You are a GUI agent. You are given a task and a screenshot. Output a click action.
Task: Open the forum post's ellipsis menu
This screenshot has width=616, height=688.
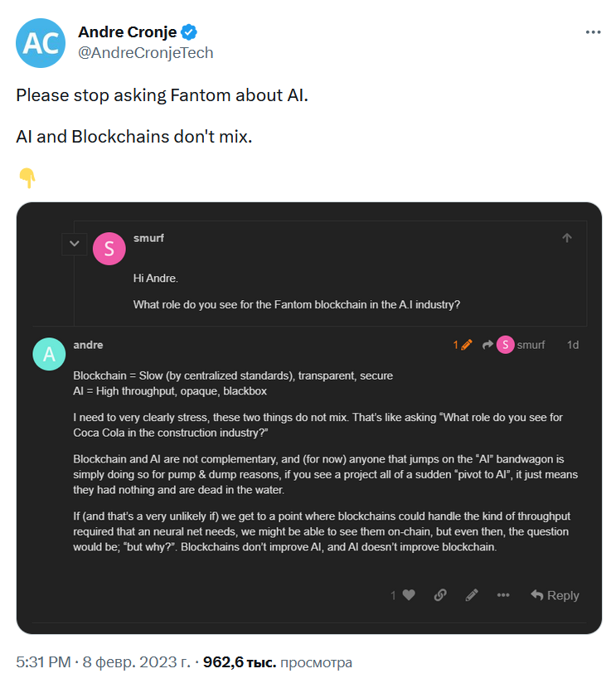click(x=503, y=595)
